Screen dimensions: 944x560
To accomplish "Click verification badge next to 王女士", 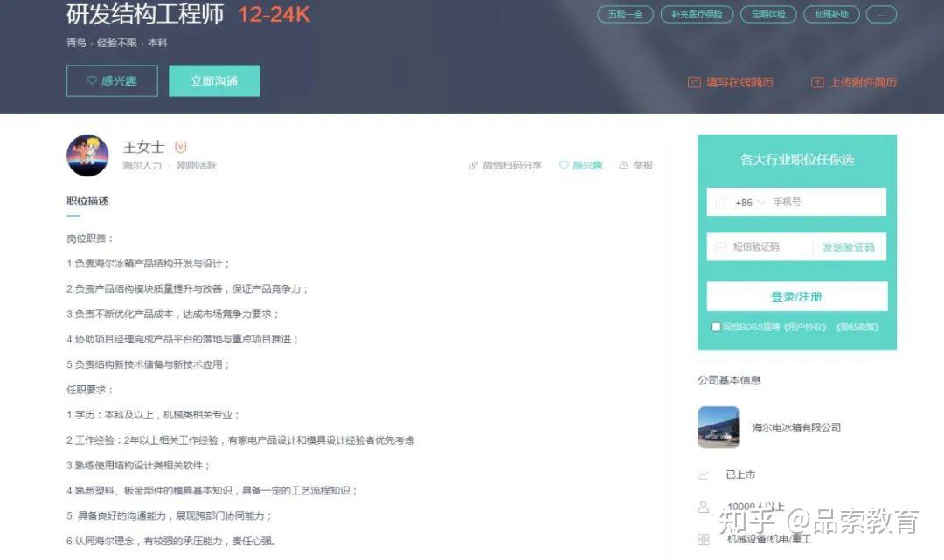I will tap(180, 147).
